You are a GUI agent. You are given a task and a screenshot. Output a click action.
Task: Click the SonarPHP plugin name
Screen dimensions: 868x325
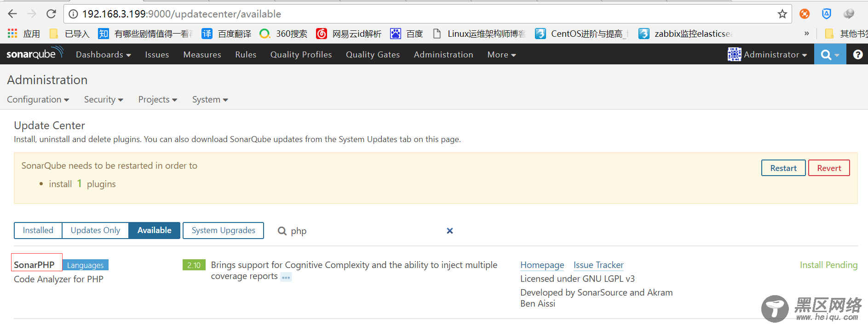[34, 265]
